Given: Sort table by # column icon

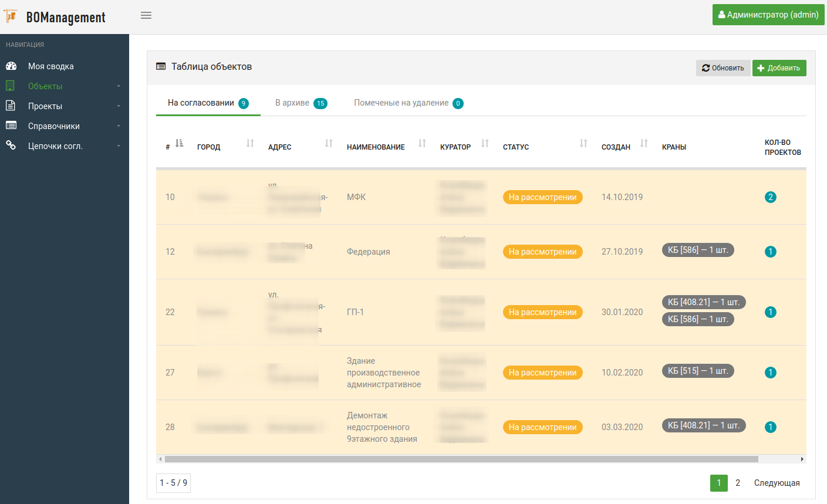Looking at the screenshot, I should (179, 143).
